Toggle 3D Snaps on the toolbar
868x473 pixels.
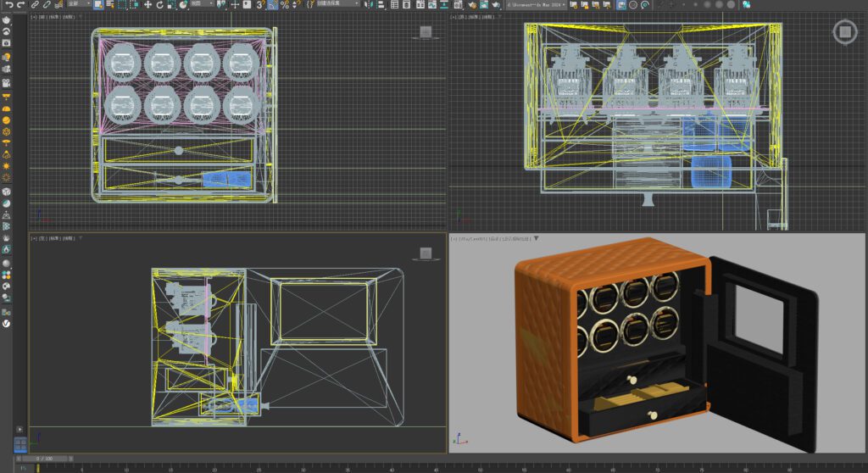tap(260, 5)
